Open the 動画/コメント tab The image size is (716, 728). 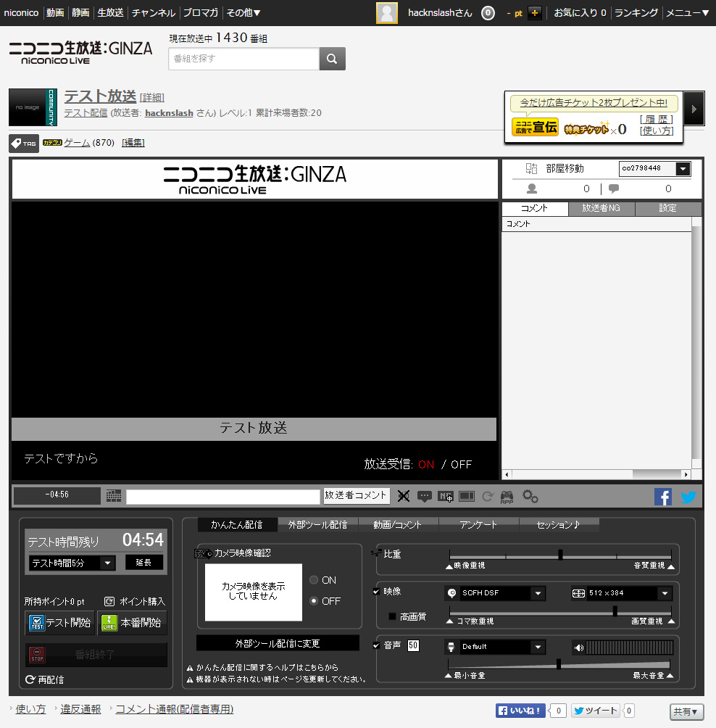pos(398,525)
